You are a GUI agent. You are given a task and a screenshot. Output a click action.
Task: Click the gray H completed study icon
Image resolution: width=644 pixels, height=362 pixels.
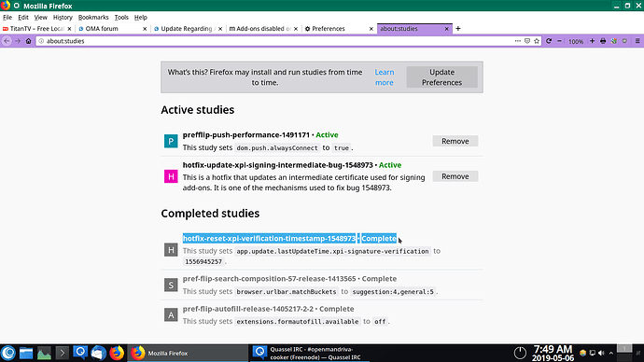coord(171,249)
